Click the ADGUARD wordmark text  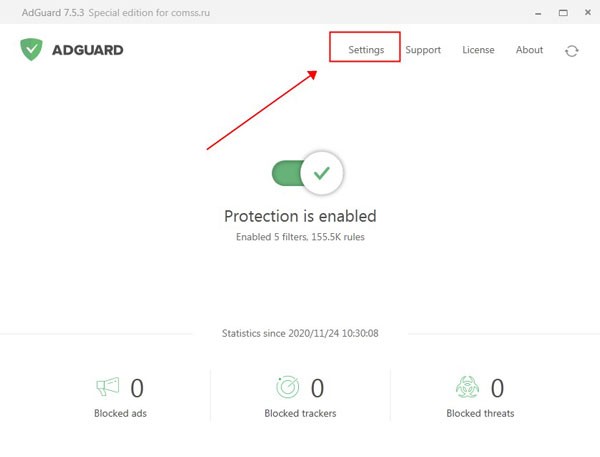pyautogui.click(x=90, y=50)
